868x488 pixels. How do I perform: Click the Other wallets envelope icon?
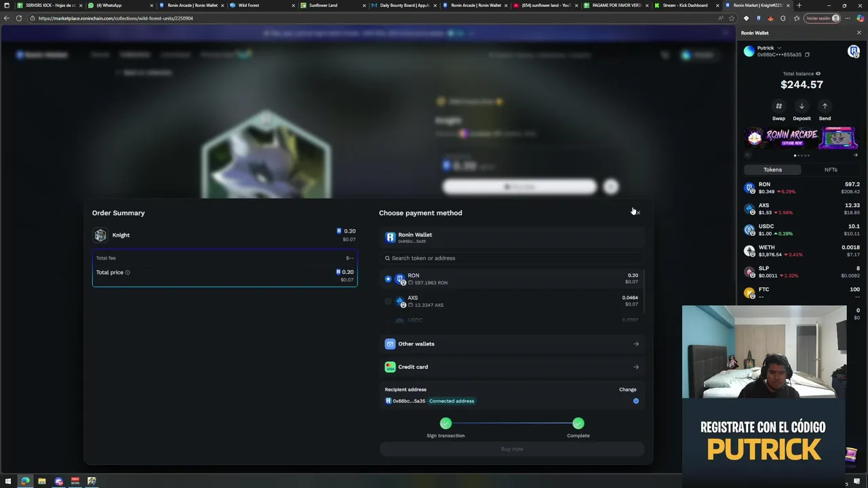(390, 344)
